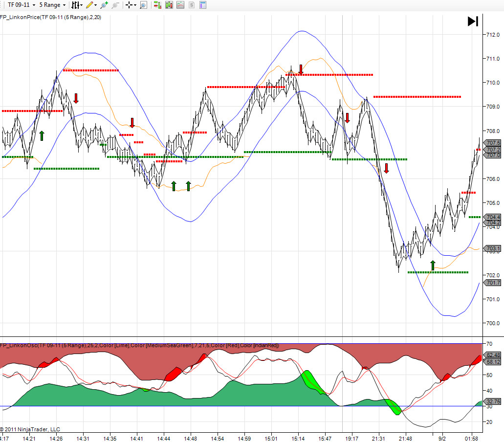
Task: Open the 5 Range interval dropdown
Action: pos(52,5)
